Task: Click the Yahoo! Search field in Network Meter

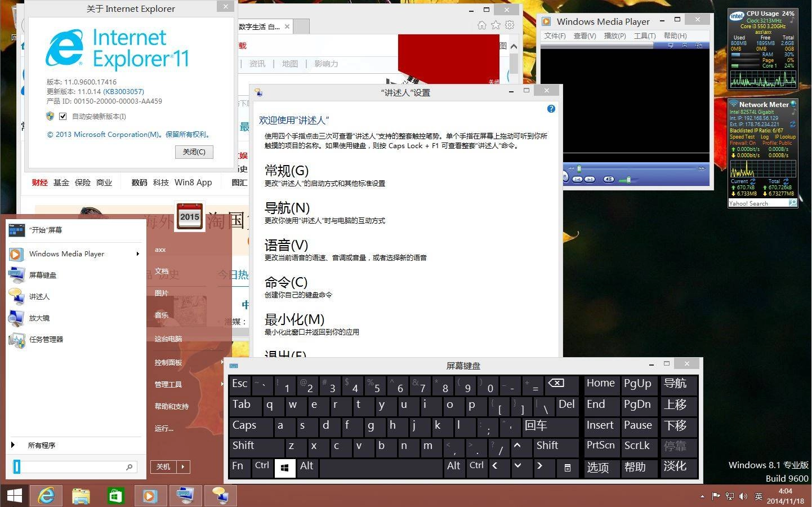Action: point(758,203)
